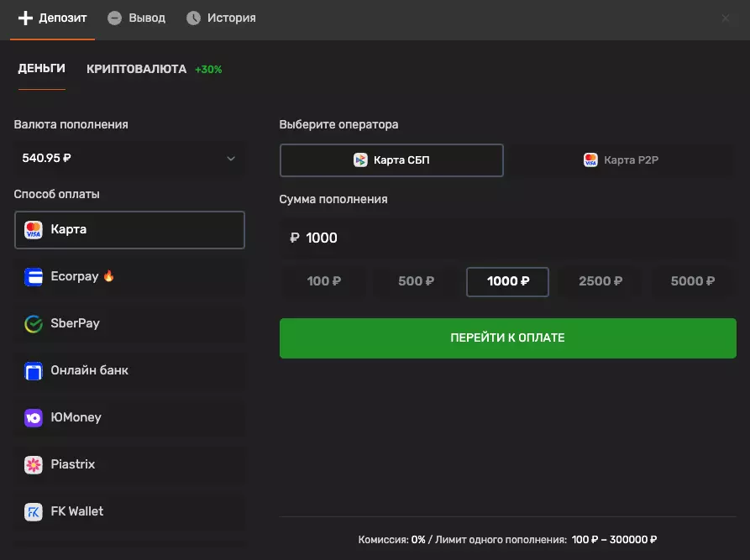750x560 pixels.
Task: Click the Сумма пополнения amount field
Action: point(507,238)
